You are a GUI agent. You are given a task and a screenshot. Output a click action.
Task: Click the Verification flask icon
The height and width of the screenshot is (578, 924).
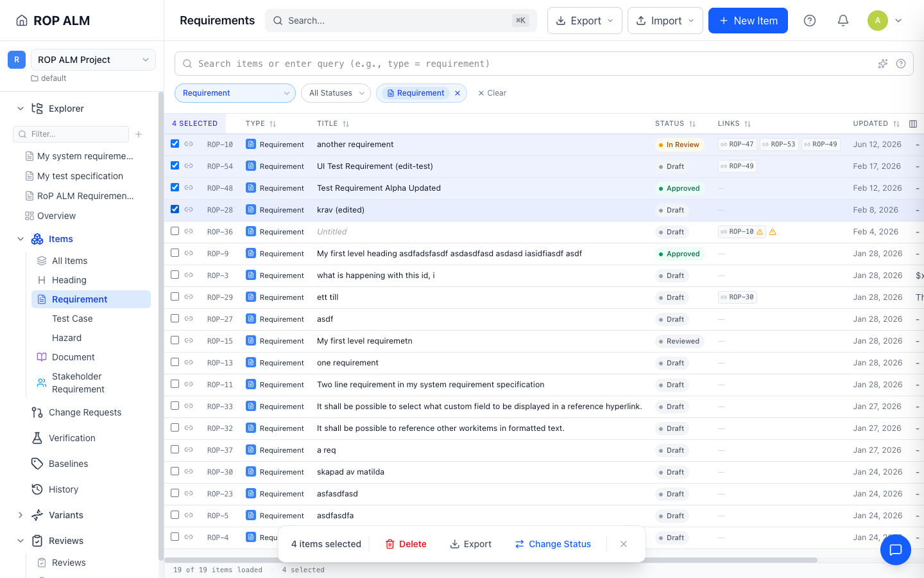click(37, 438)
